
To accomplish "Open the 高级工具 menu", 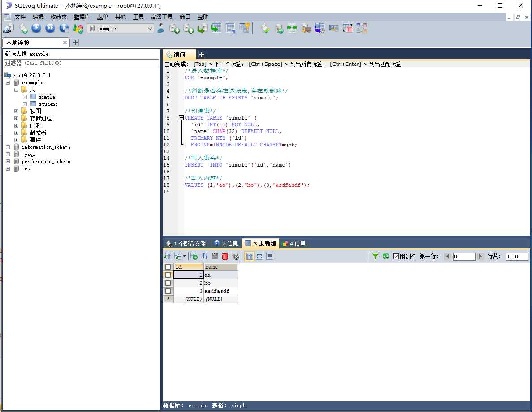I will click(x=161, y=17).
